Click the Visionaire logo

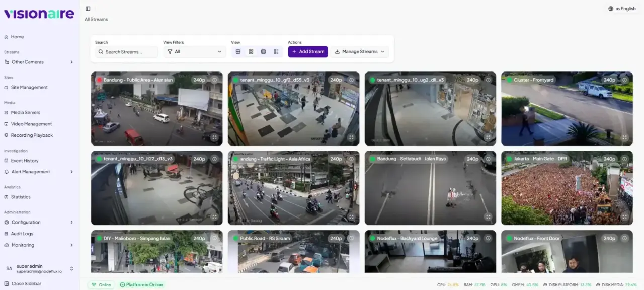pos(39,14)
